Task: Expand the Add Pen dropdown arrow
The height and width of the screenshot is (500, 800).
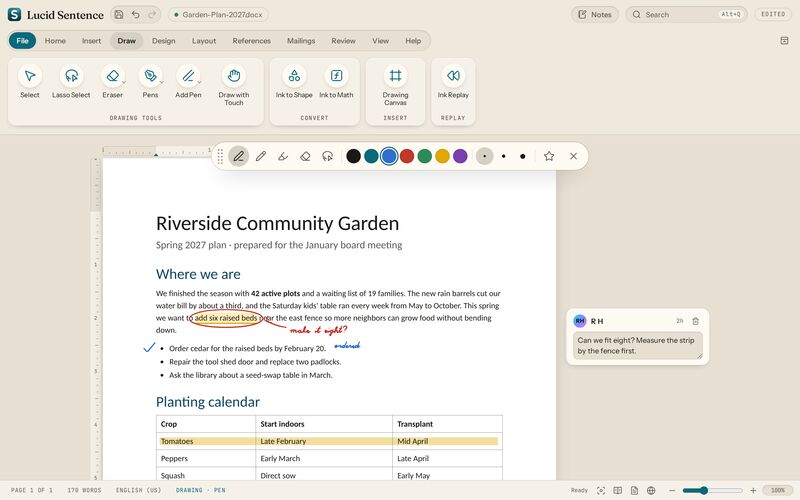Action: pyautogui.click(x=200, y=82)
